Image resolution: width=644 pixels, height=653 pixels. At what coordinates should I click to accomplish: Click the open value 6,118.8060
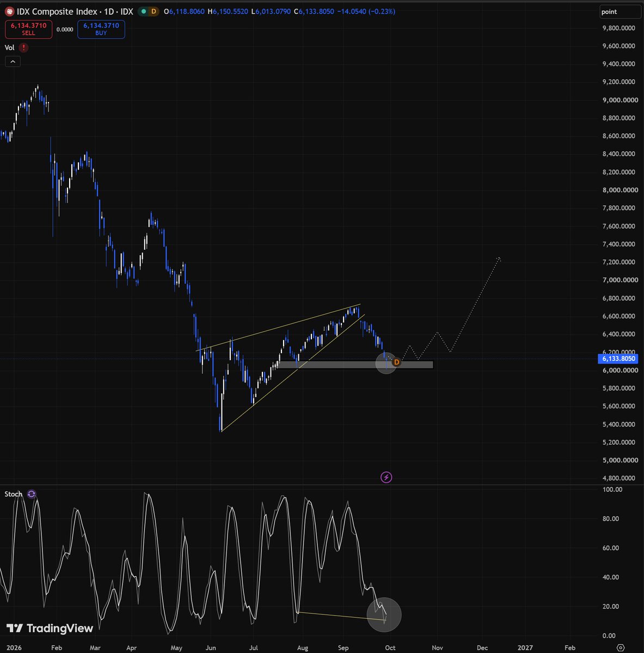pos(187,11)
